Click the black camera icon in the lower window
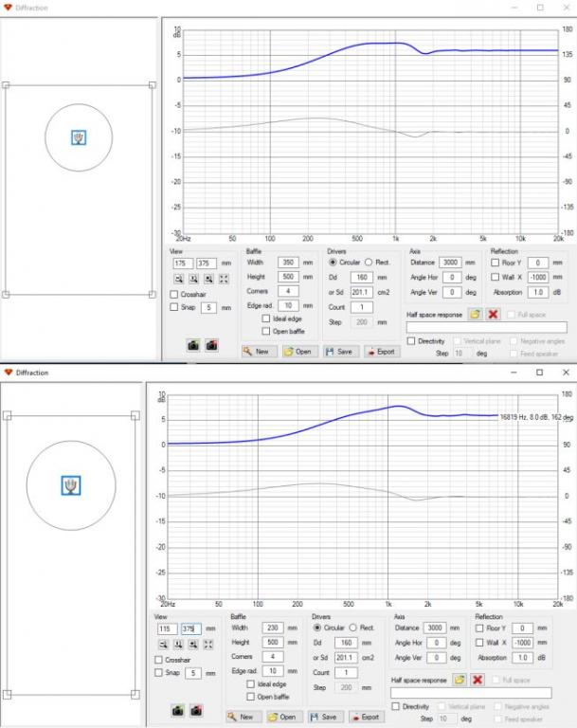577x728 pixels. [178, 711]
